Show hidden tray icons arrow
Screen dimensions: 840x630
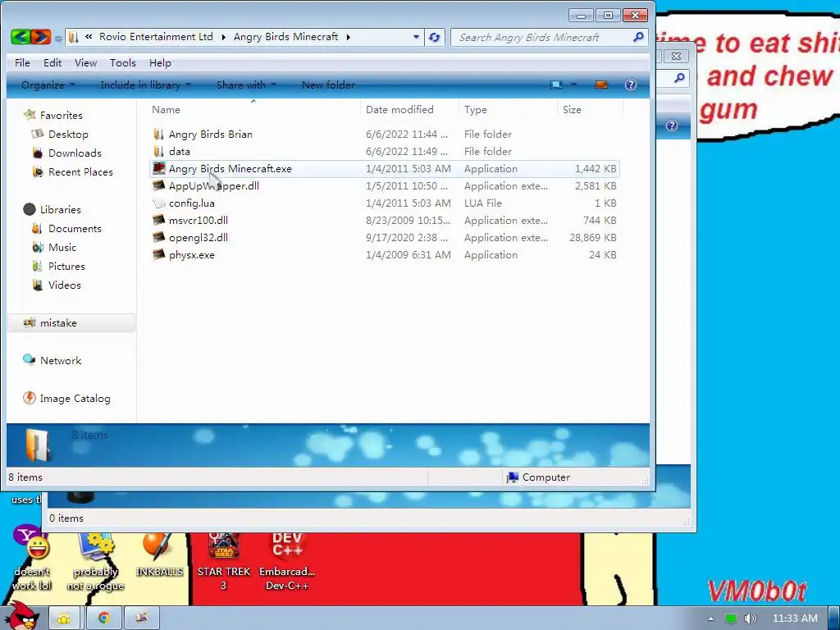710,619
